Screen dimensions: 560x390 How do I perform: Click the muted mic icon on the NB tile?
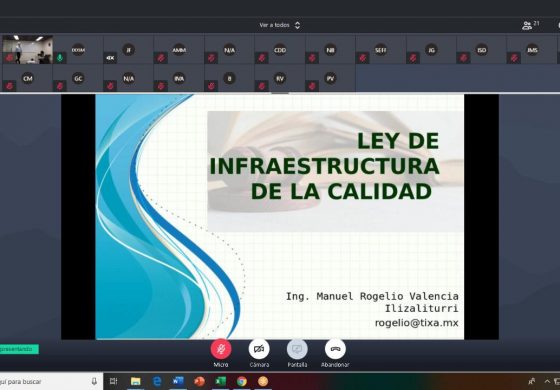tap(312, 58)
